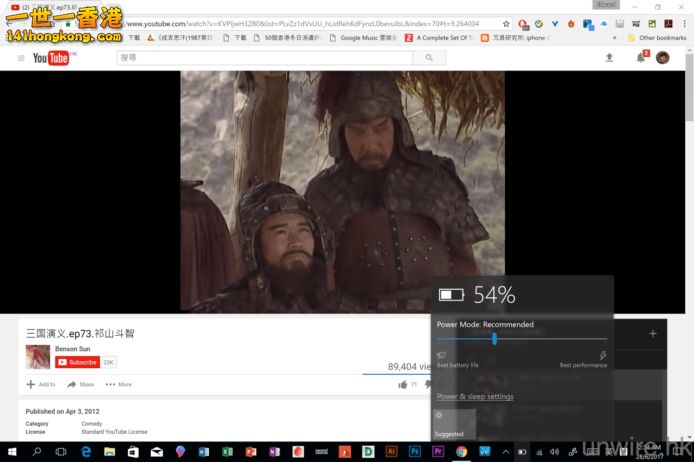The height and width of the screenshot is (462, 694).
Task: Open Mail app from taskbar
Action: (157, 452)
